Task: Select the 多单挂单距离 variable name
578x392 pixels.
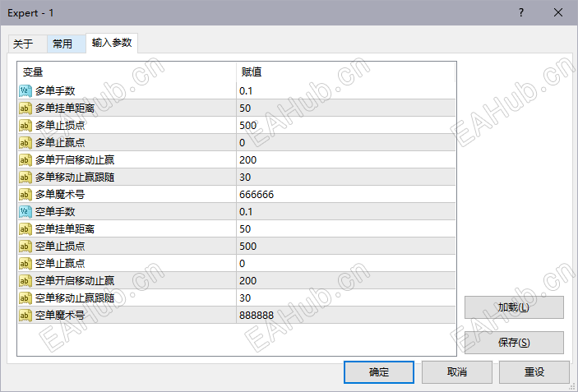Action: [x=65, y=108]
